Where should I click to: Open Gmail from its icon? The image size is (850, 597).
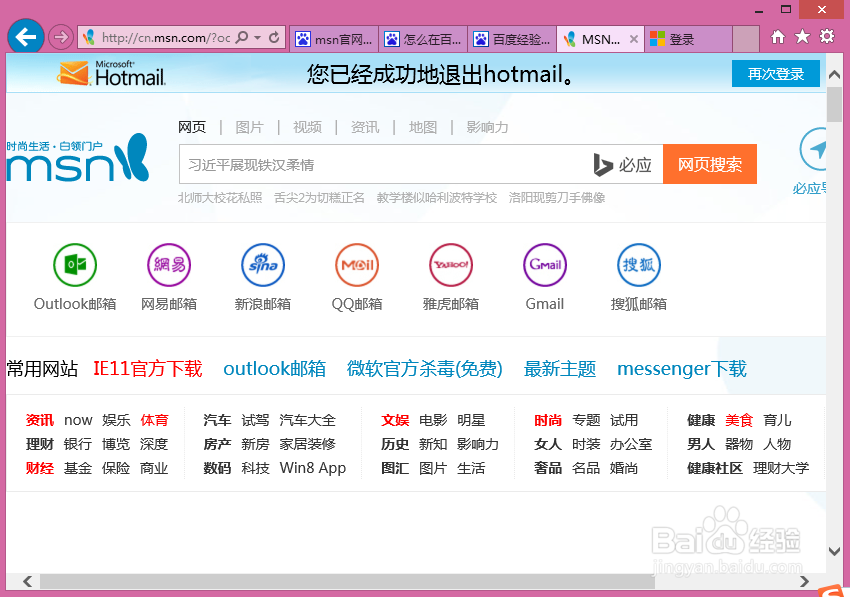point(544,265)
